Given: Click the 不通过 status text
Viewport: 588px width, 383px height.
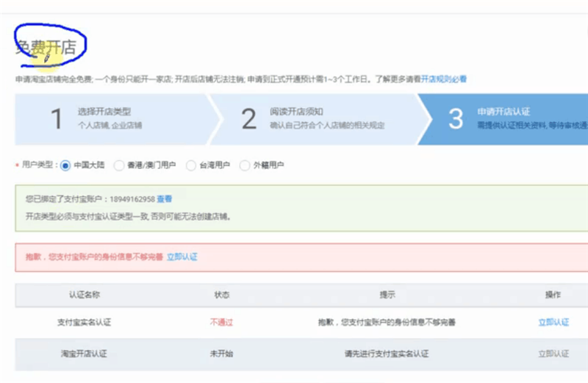Looking at the screenshot, I should (222, 322).
